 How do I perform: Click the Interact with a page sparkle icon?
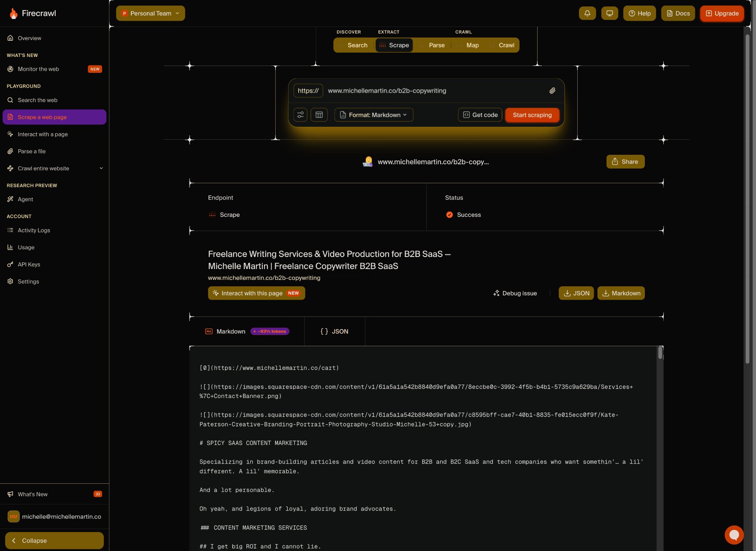(10, 134)
